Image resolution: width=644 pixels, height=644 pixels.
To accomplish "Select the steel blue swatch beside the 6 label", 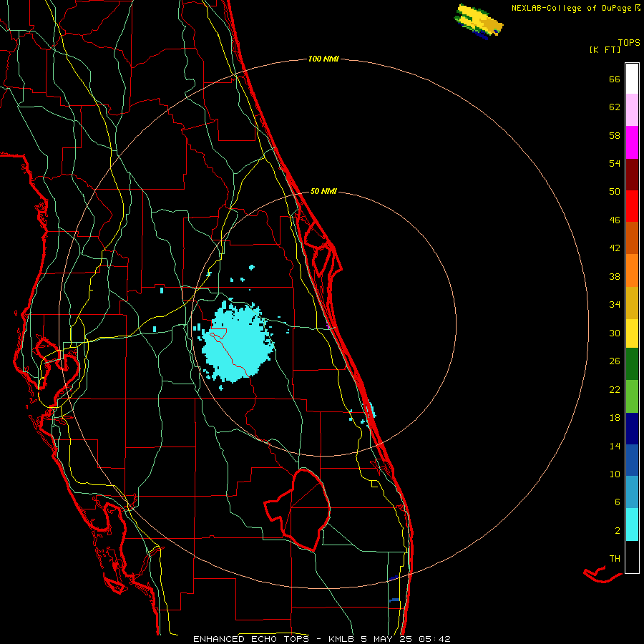I will (x=632, y=492).
